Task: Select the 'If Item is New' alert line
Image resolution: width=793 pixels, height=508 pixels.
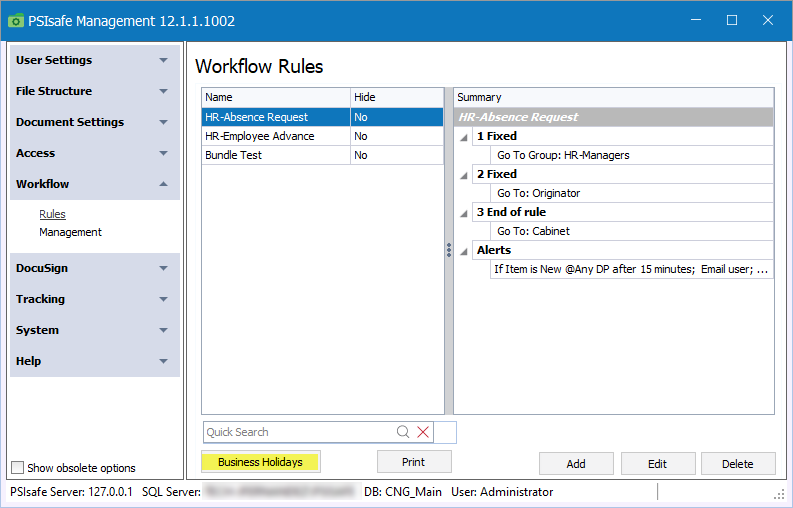Action: tap(632, 269)
